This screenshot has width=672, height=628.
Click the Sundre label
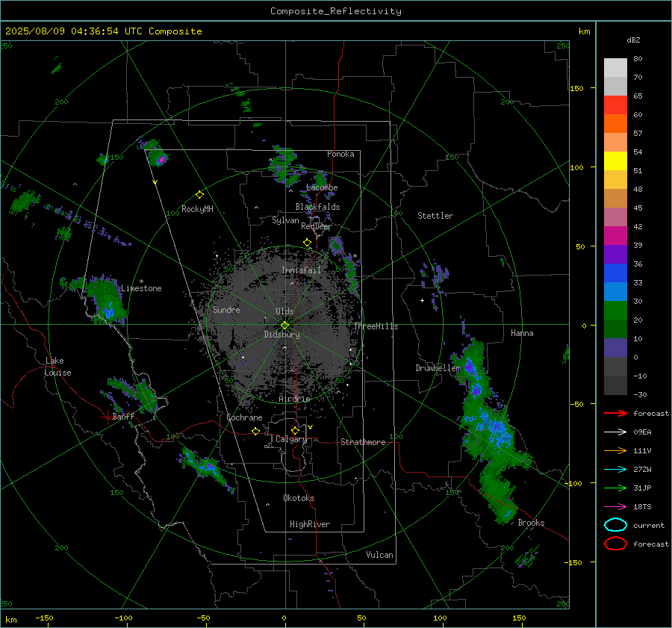tap(226, 310)
